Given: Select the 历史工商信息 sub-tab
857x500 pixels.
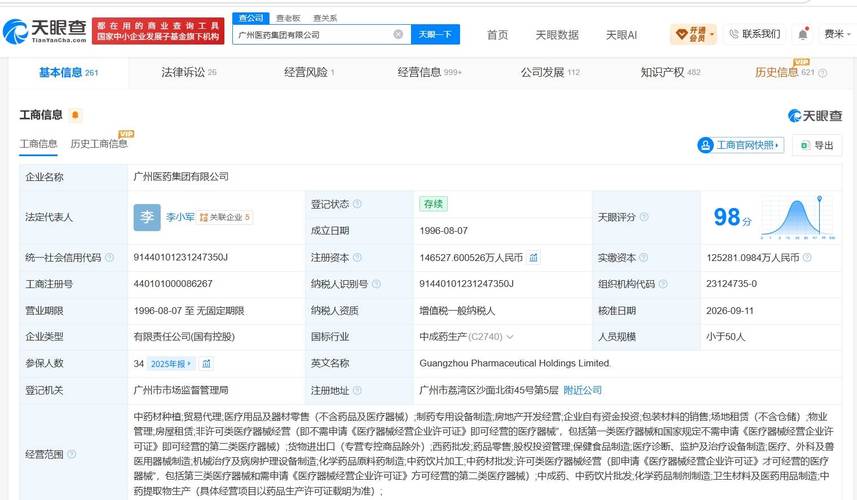Looking at the screenshot, I should 99,144.
